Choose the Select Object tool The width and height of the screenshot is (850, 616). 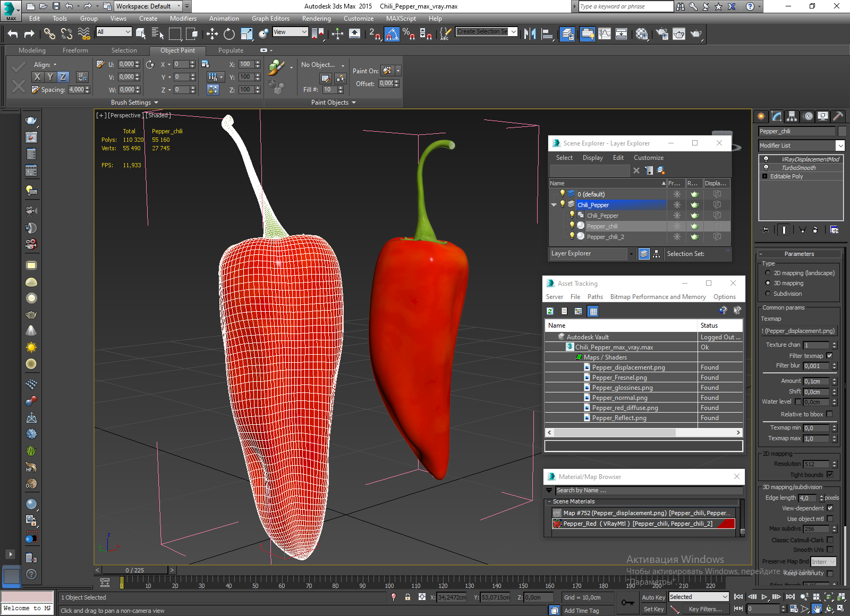pos(141,34)
